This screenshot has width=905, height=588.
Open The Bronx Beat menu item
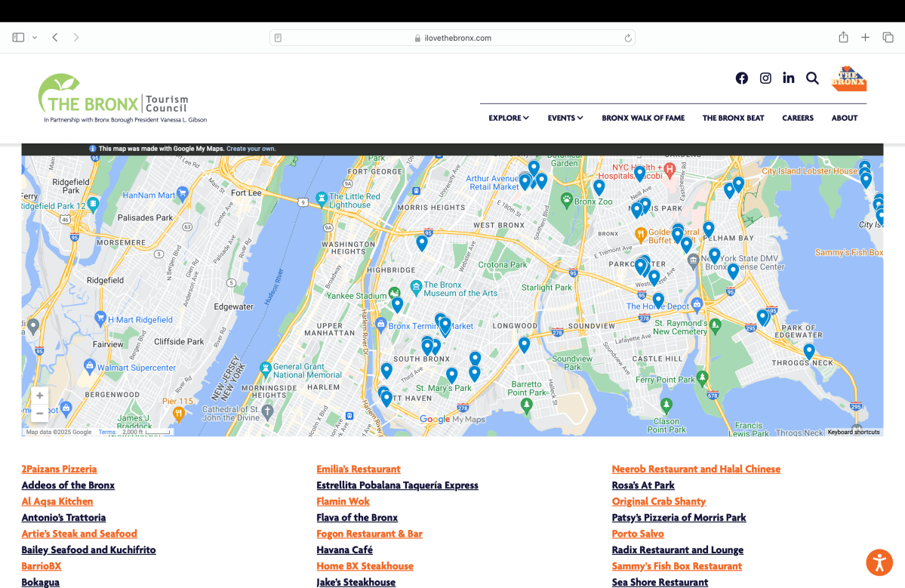click(733, 118)
